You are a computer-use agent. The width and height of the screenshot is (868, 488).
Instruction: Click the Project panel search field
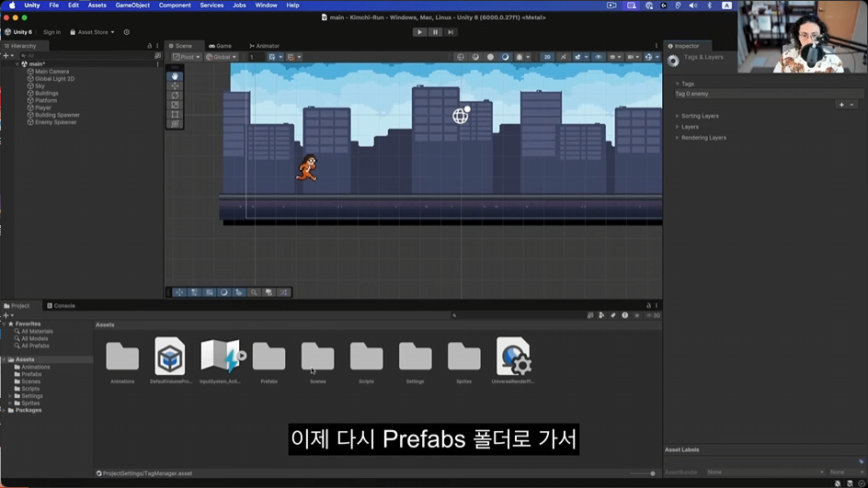coord(518,315)
